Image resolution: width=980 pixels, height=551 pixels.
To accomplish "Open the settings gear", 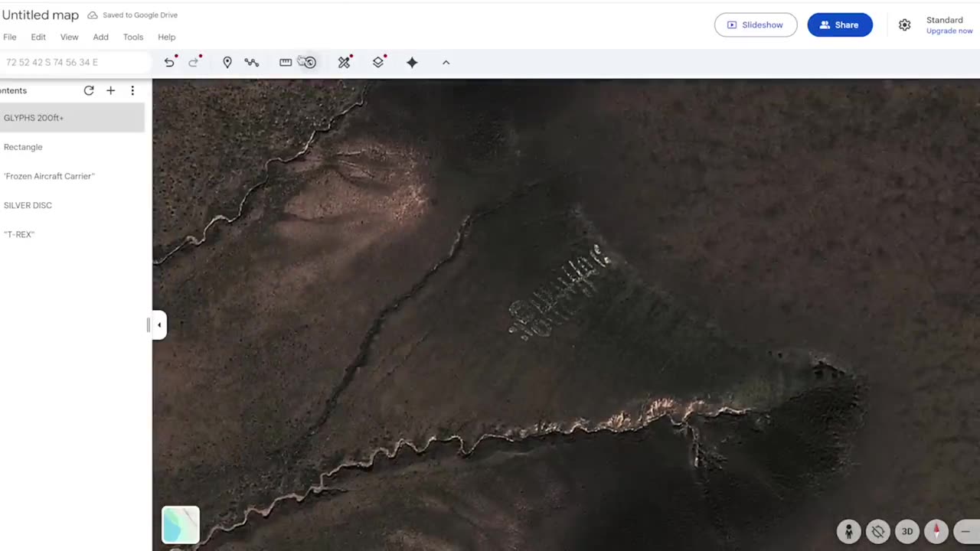I will [904, 25].
